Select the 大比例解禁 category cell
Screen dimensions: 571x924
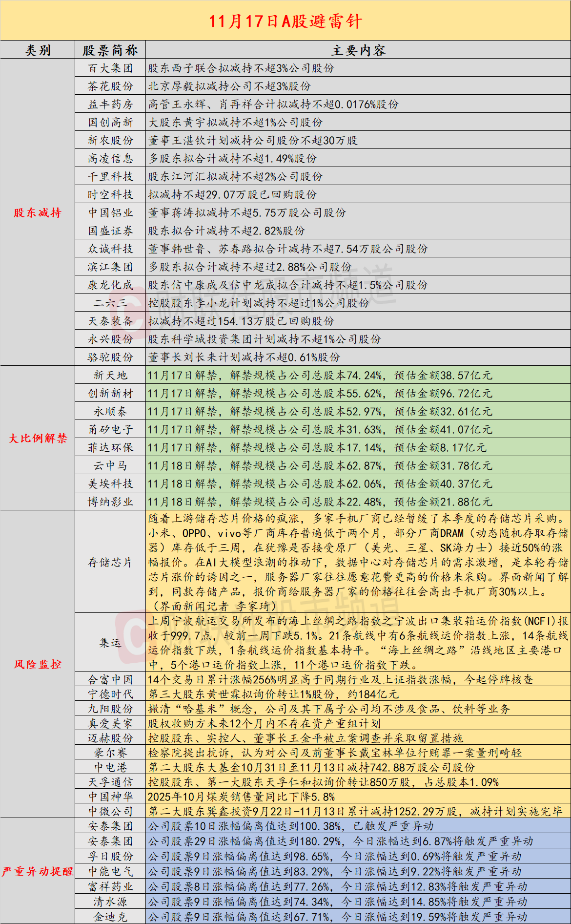click(38, 438)
